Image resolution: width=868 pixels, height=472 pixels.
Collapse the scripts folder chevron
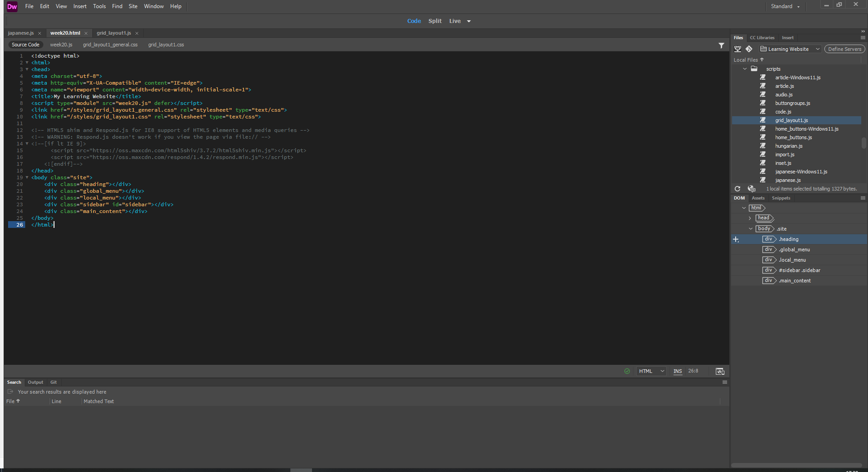745,69
